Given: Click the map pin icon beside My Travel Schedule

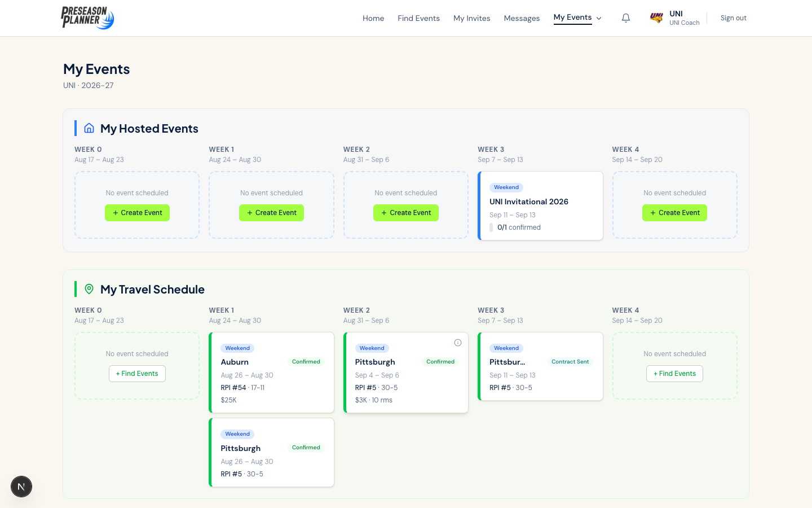Looking at the screenshot, I should (x=89, y=289).
